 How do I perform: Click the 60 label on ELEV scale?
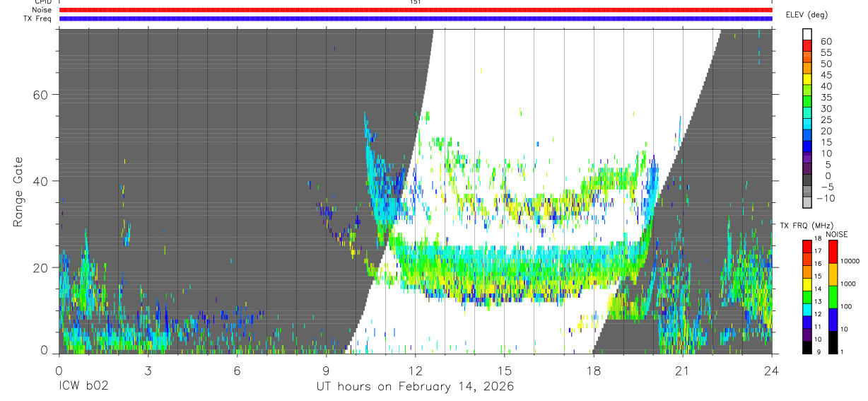[826, 42]
